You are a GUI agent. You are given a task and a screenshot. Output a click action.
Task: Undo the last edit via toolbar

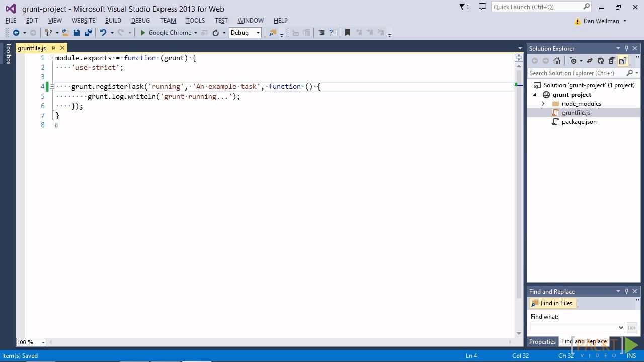[x=103, y=33]
